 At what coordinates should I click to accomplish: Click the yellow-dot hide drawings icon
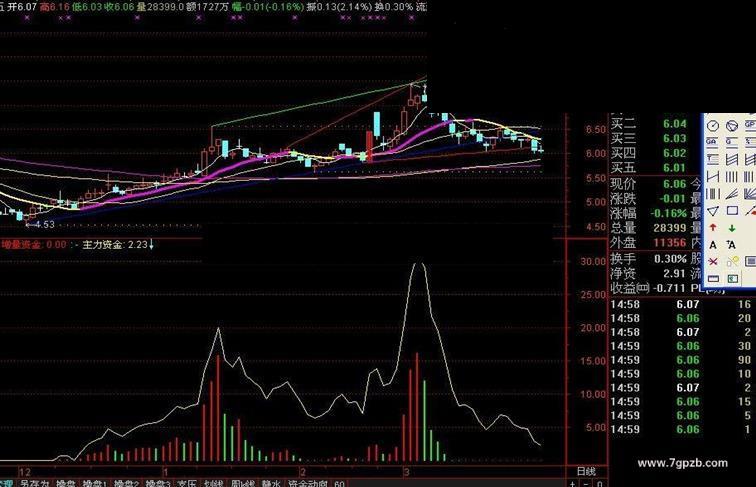732,261
